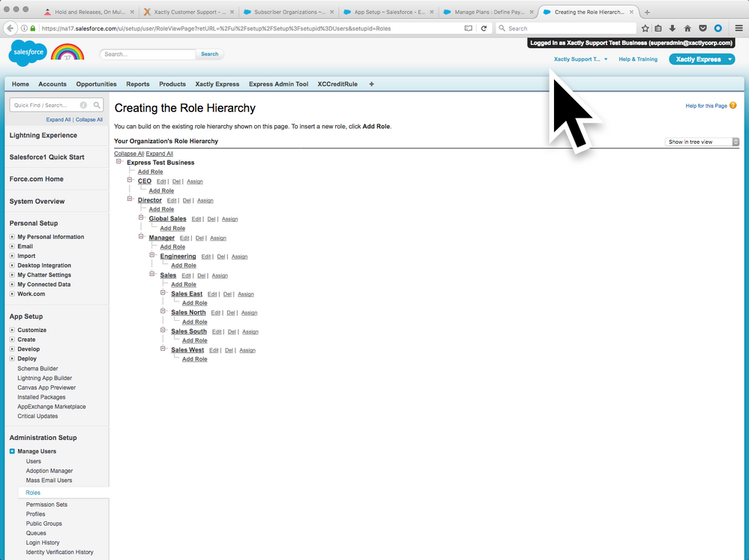This screenshot has width=749, height=560.
Task: Expand My Personal Information in sidebar
Action: coord(12,236)
